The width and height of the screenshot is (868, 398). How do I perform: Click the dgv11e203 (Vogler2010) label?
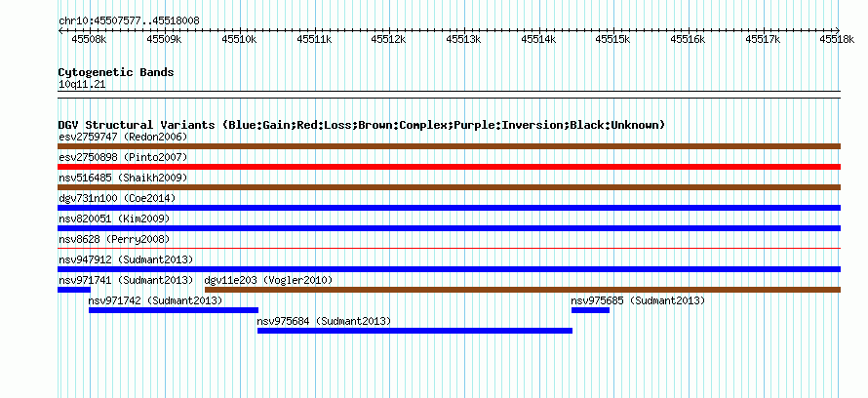click(x=268, y=280)
